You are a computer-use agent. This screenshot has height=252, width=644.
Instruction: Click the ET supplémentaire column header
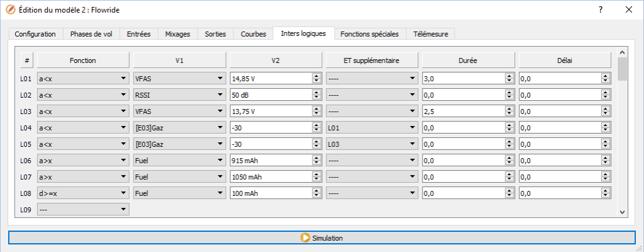[x=371, y=60]
